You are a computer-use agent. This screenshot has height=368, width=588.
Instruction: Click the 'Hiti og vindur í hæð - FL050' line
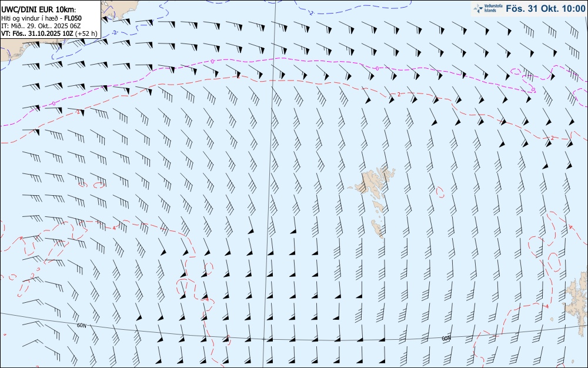pyautogui.click(x=41, y=18)
